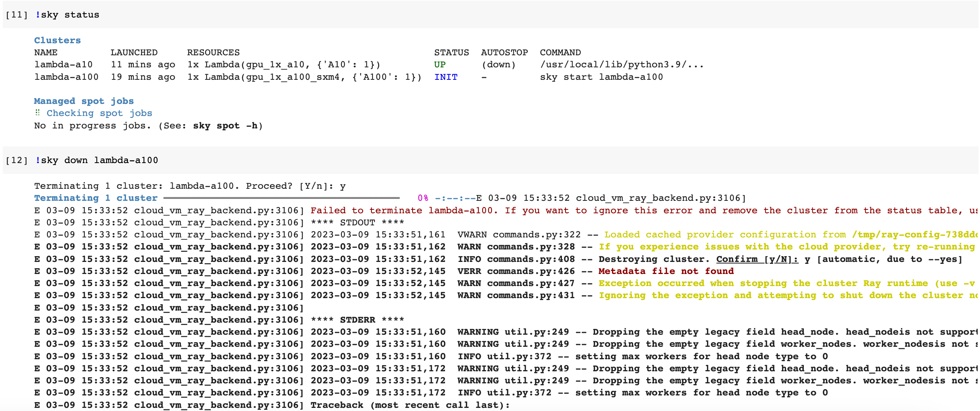Click the sky start lambda-a100 command text
Screen dimensions: 980x411
tap(602, 77)
